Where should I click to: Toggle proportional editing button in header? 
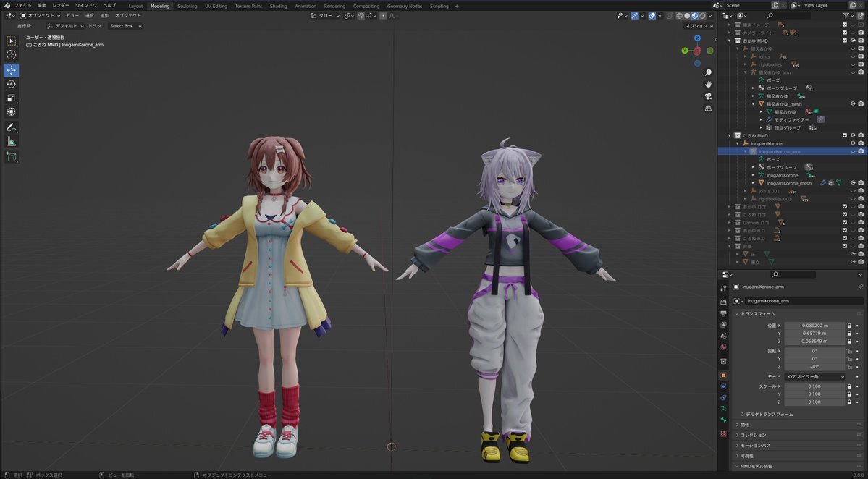point(383,16)
